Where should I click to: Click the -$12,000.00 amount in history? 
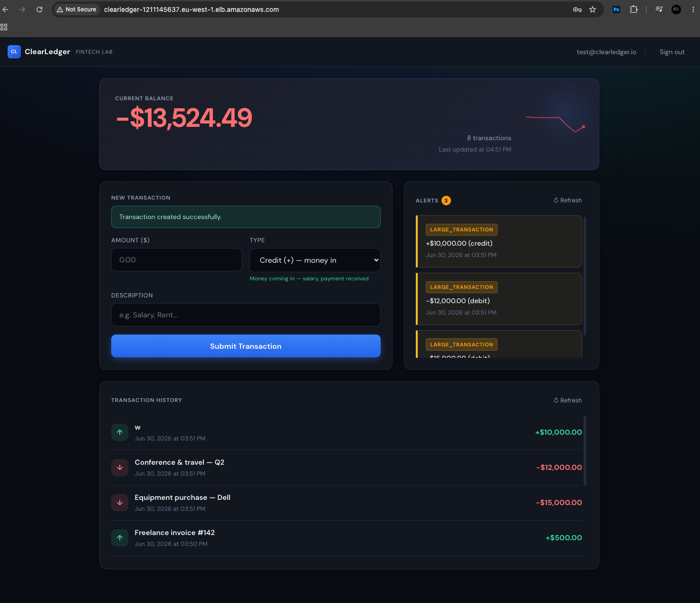[x=559, y=468]
